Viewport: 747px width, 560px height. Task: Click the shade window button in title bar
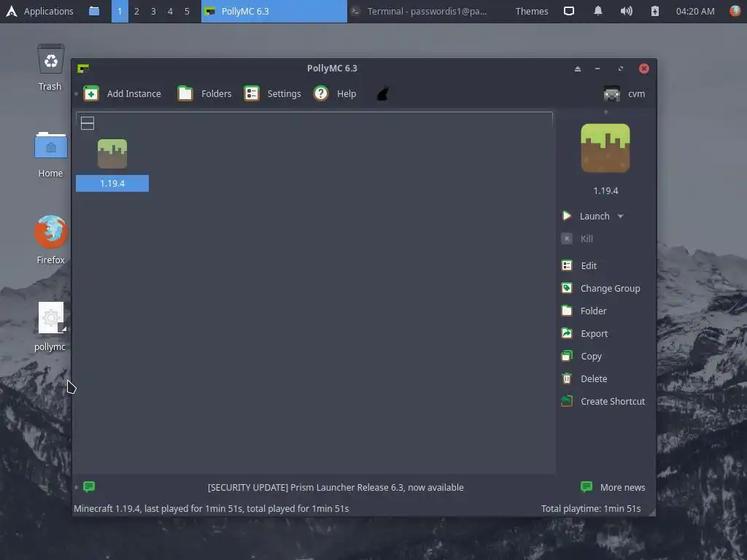point(578,69)
